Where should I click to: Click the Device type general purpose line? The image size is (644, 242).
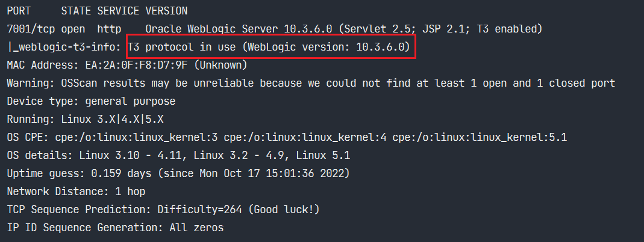click(x=91, y=101)
